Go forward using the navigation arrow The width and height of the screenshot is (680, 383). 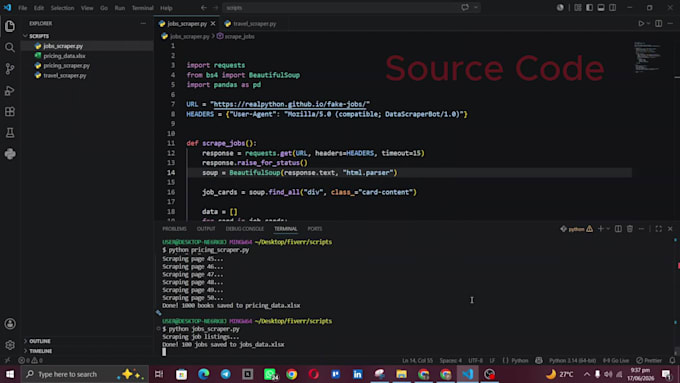(215, 8)
